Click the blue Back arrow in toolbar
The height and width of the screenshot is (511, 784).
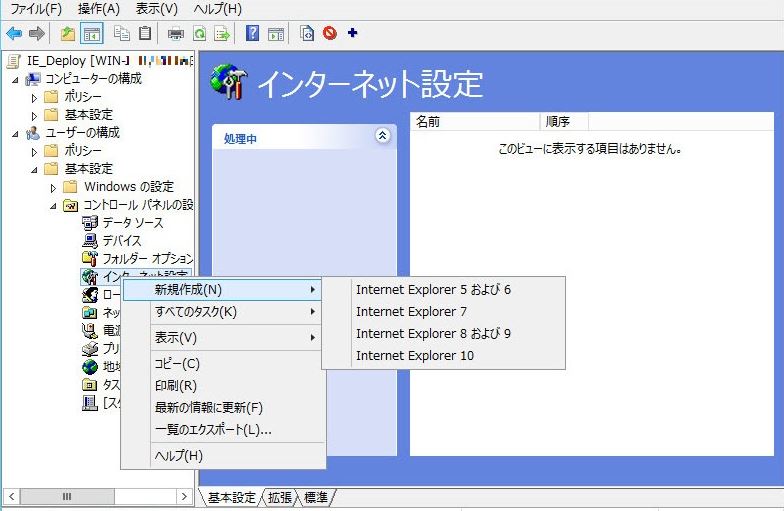coord(14,33)
